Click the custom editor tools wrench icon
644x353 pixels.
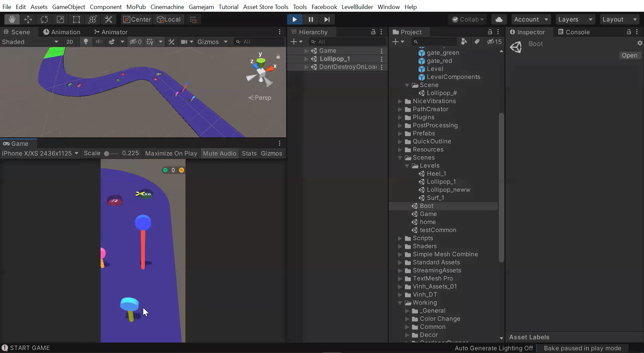tap(108, 19)
